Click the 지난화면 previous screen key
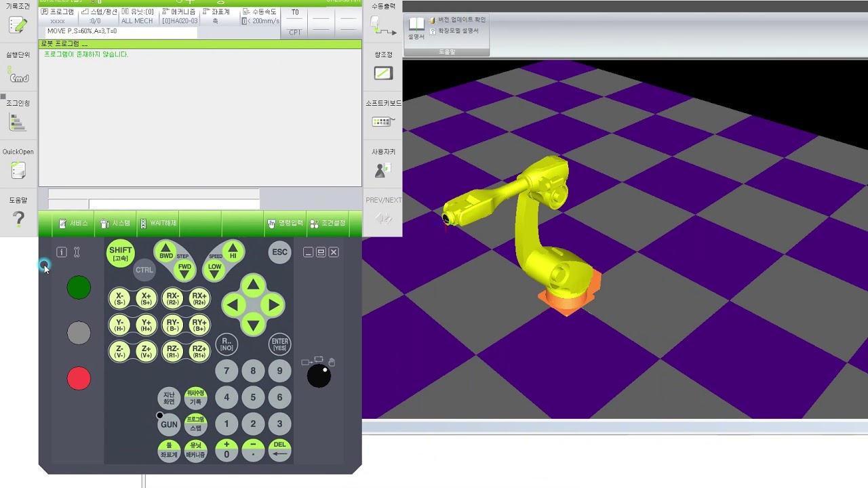The image size is (868, 488). 169,398
